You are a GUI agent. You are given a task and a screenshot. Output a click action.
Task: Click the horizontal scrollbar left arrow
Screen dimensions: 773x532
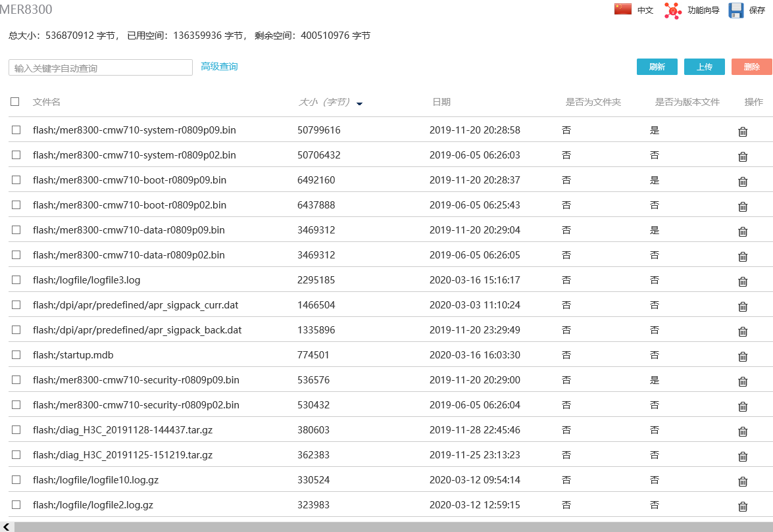[x=6, y=527]
